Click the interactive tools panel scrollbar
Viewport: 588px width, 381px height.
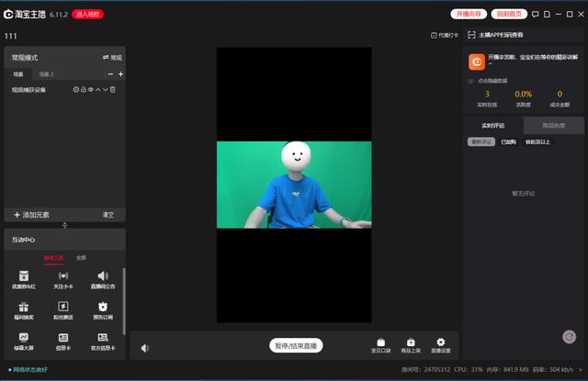coord(124,301)
